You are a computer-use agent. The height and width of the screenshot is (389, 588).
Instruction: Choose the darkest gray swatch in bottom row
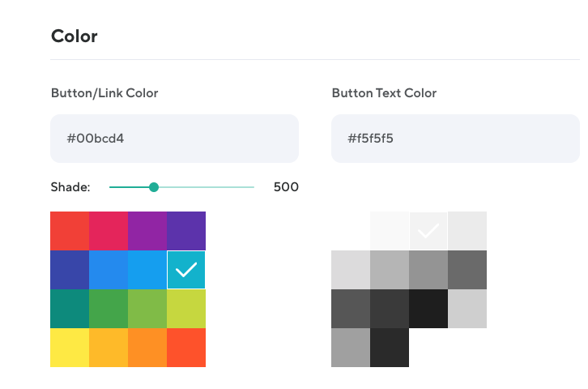[390, 348]
